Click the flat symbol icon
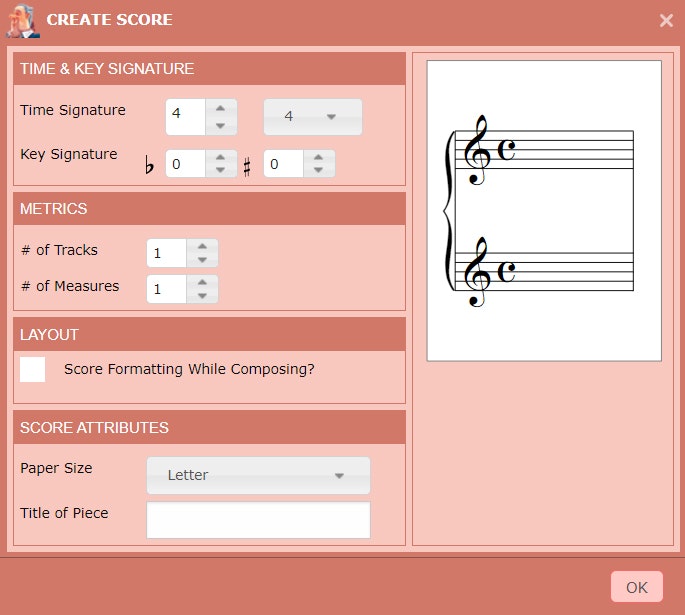The height and width of the screenshot is (615, 685). tap(149, 166)
